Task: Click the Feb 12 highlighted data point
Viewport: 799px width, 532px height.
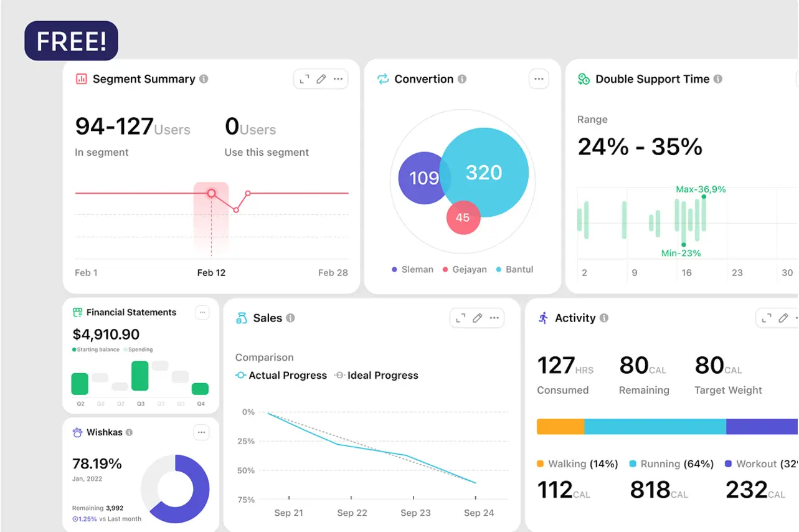Action: (x=211, y=193)
